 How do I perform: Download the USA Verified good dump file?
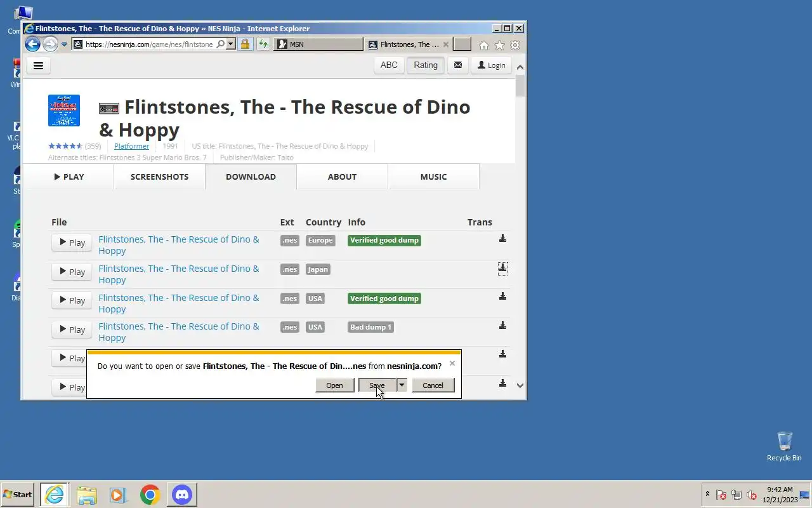click(x=502, y=297)
